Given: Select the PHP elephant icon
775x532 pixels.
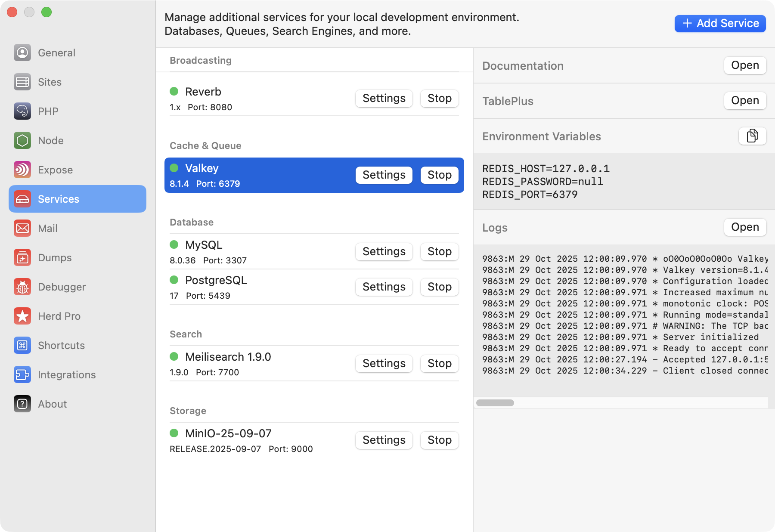Looking at the screenshot, I should (22, 111).
